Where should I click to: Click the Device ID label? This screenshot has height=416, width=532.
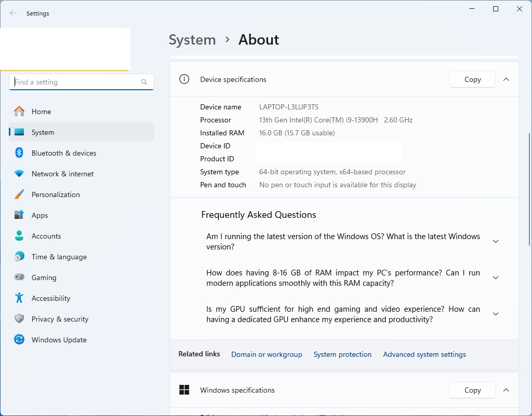(215, 146)
